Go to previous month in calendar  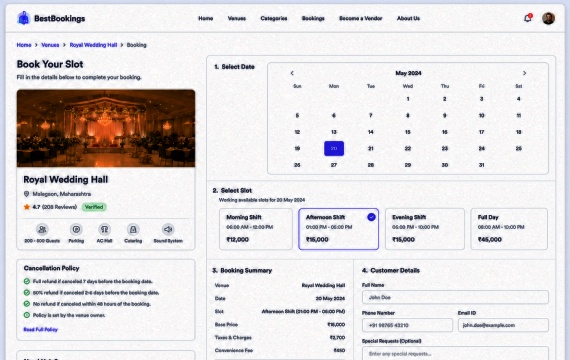292,73
